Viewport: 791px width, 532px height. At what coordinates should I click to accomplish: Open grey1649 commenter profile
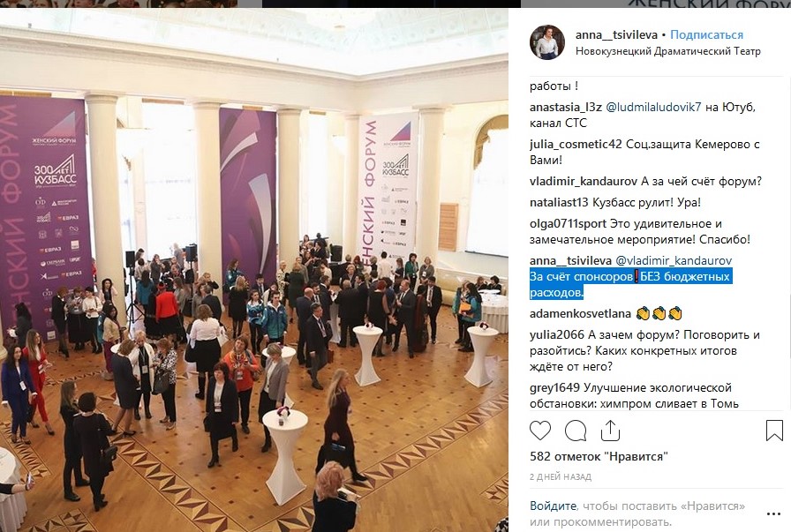point(555,388)
